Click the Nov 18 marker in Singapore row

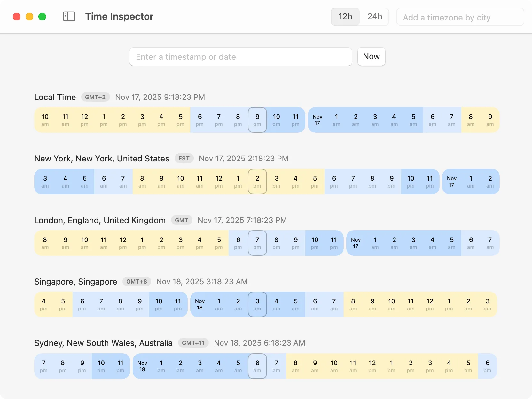point(200,304)
